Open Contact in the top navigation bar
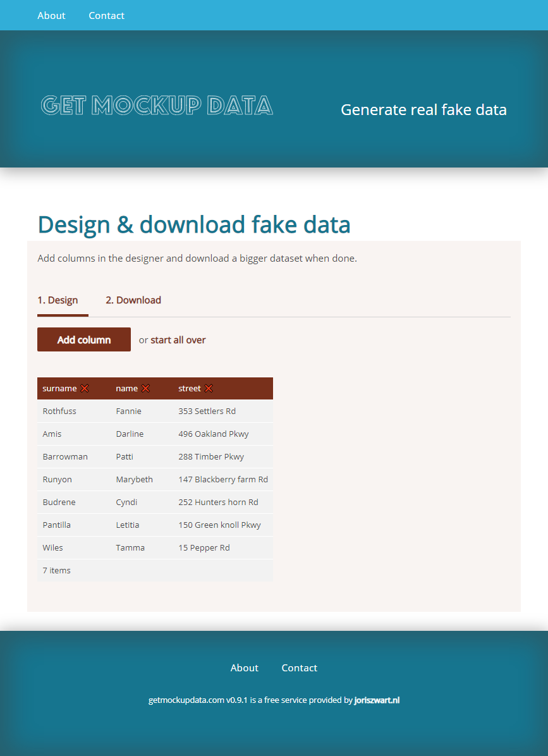This screenshot has height=756, width=548. point(107,15)
